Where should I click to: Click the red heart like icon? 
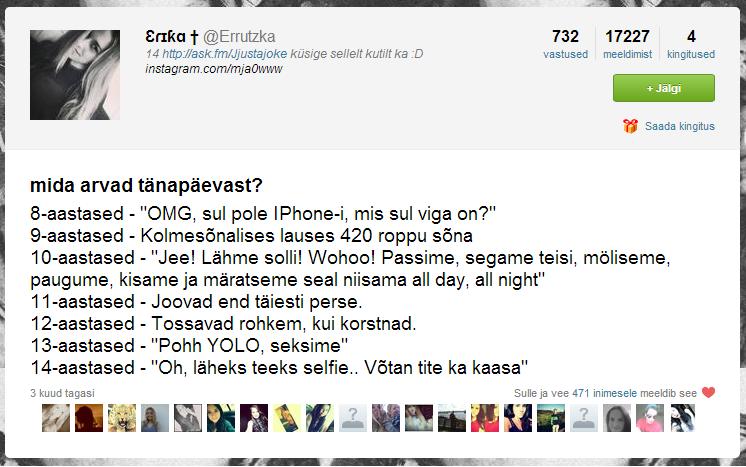point(708,393)
